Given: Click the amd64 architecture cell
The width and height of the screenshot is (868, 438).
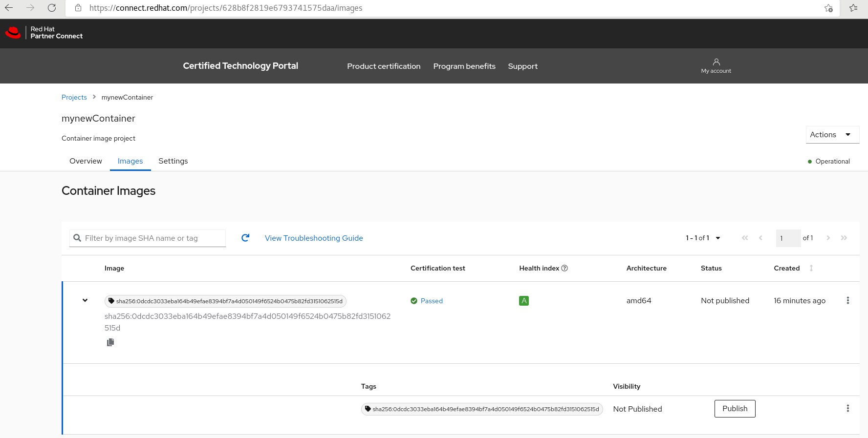Looking at the screenshot, I should pos(639,301).
